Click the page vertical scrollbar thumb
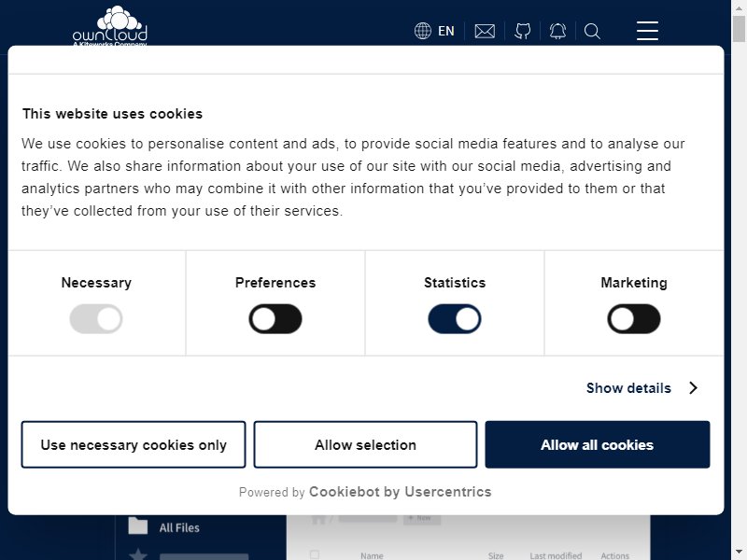The image size is (747, 560). 740,29
